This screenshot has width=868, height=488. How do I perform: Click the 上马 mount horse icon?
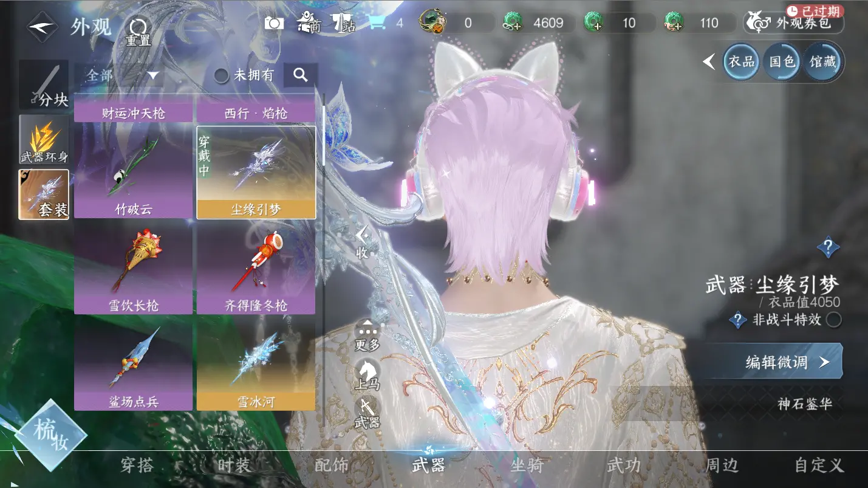[x=367, y=374]
